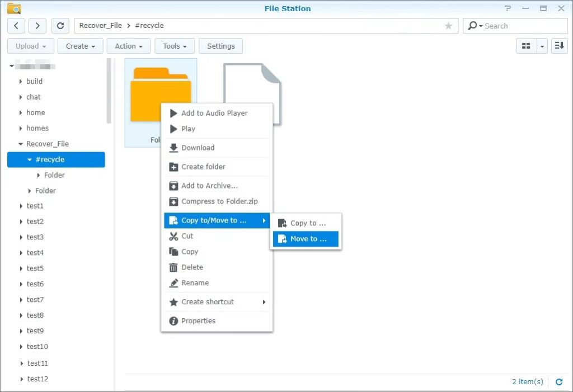
Task: Choose Delete from the context menu
Action: 192,267
